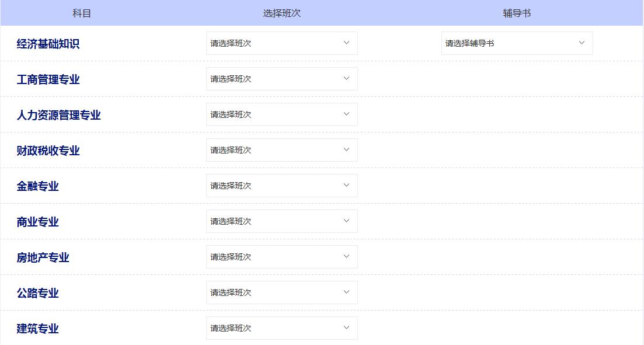
Task: Click the chevron on the 辅导书 selector
Action: 582,42
